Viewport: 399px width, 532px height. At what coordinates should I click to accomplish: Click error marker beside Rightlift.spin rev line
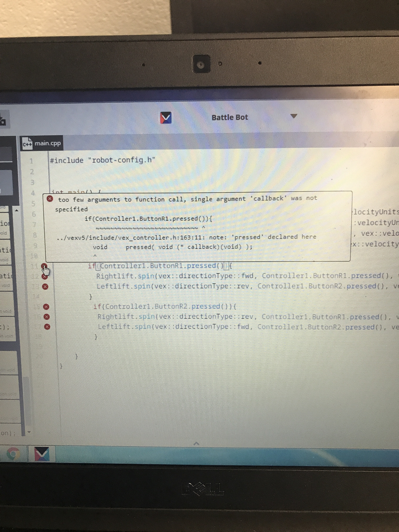[x=47, y=317]
